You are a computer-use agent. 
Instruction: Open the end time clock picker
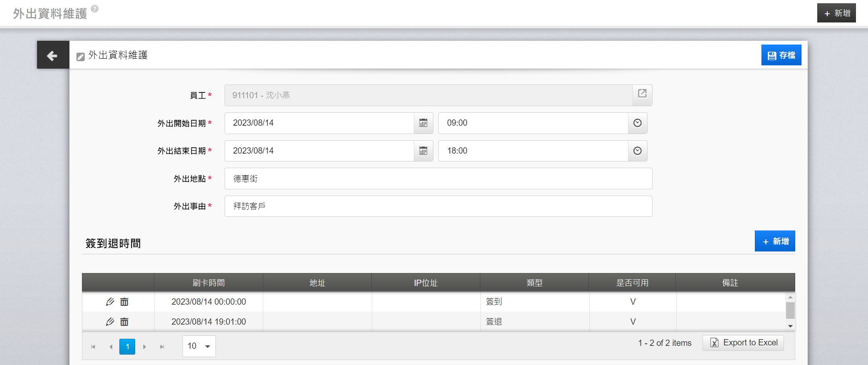(637, 151)
